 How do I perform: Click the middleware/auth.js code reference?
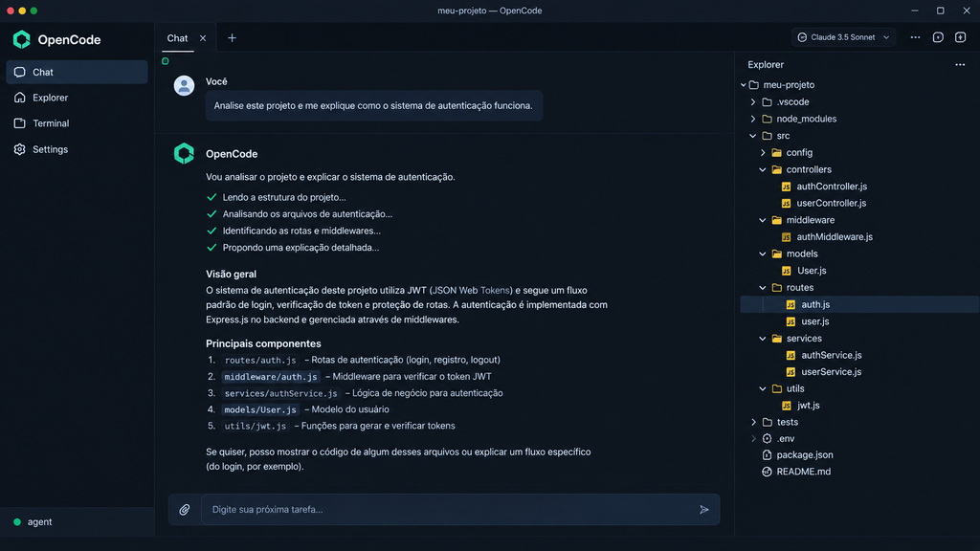(x=271, y=377)
